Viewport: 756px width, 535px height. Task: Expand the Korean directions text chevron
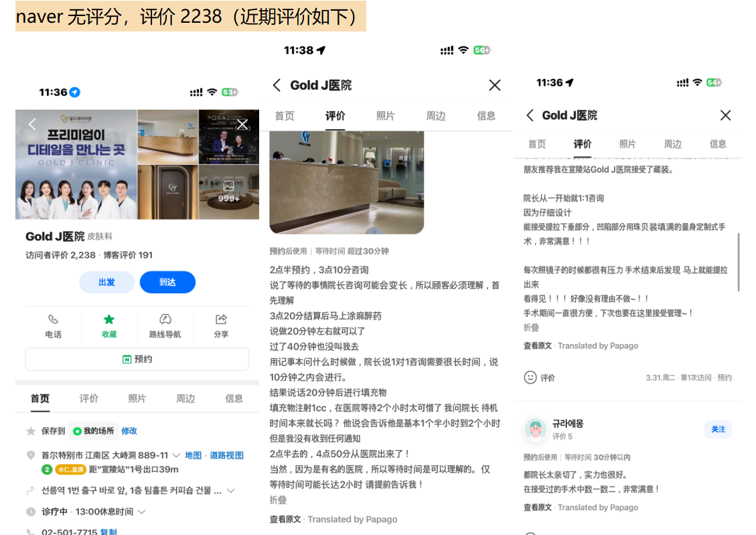[231, 491]
